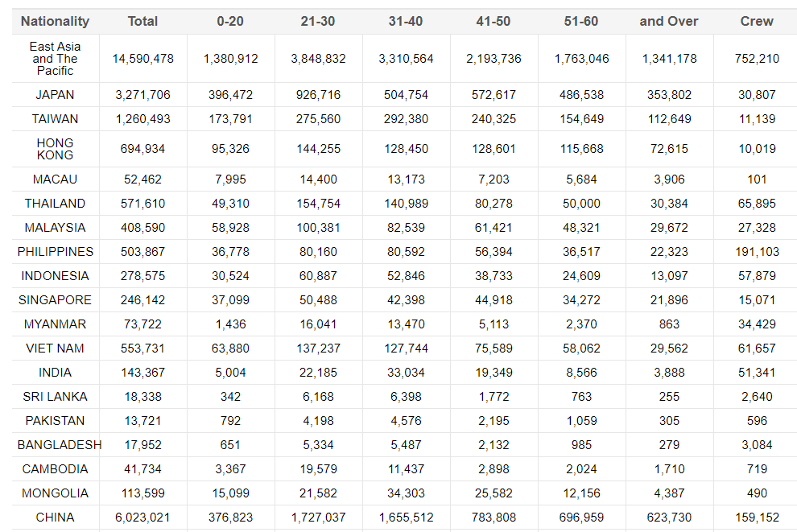Select the JAPAN row label

(55, 95)
